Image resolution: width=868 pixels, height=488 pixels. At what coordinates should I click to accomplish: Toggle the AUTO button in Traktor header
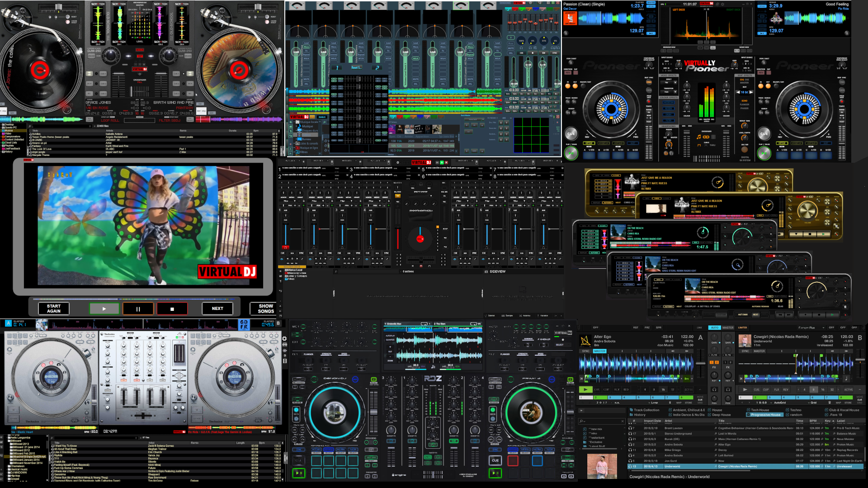714,328
